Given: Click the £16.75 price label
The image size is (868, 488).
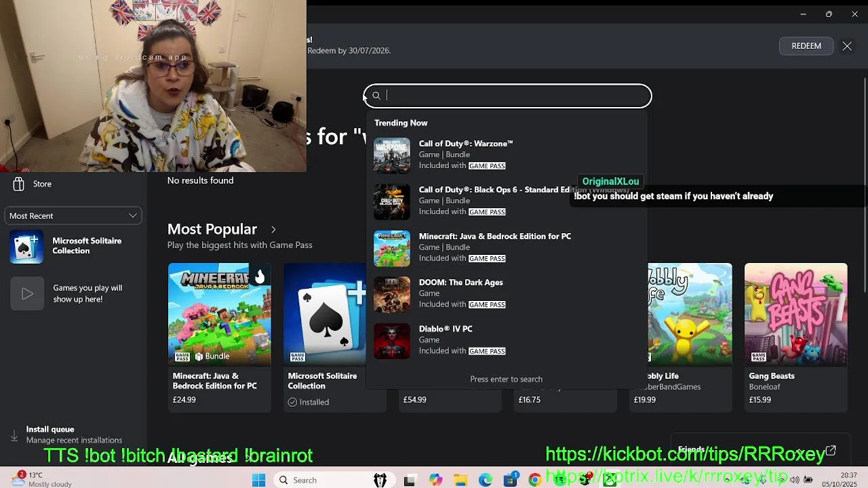Looking at the screenshot, I should 530,400.
